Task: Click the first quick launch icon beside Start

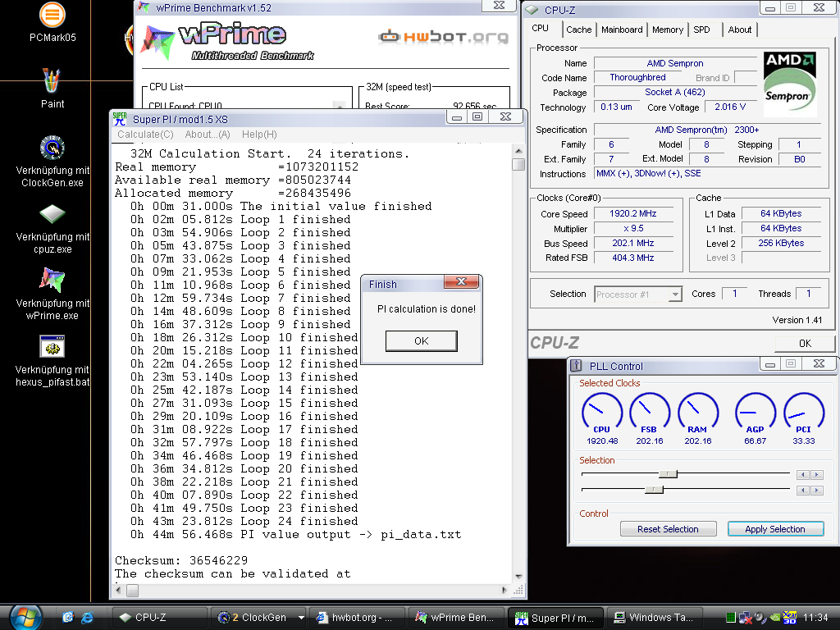Action: [67, 618]
